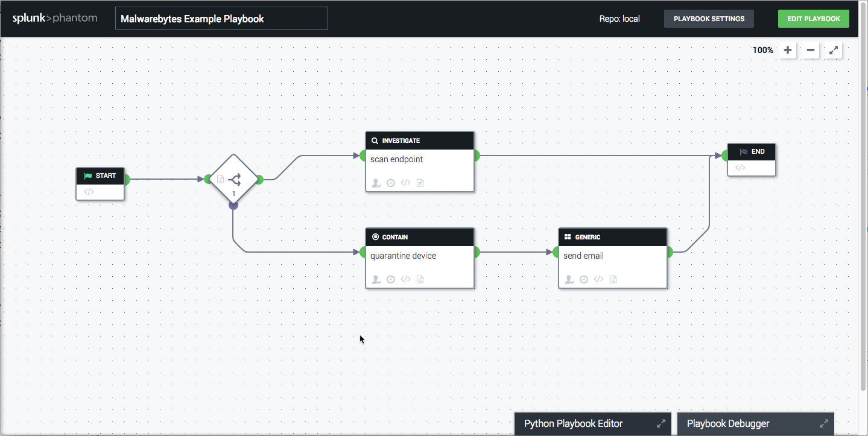Click send email block's left input port
The height and width of the screenshot is (436, 868).
(556, 252)
